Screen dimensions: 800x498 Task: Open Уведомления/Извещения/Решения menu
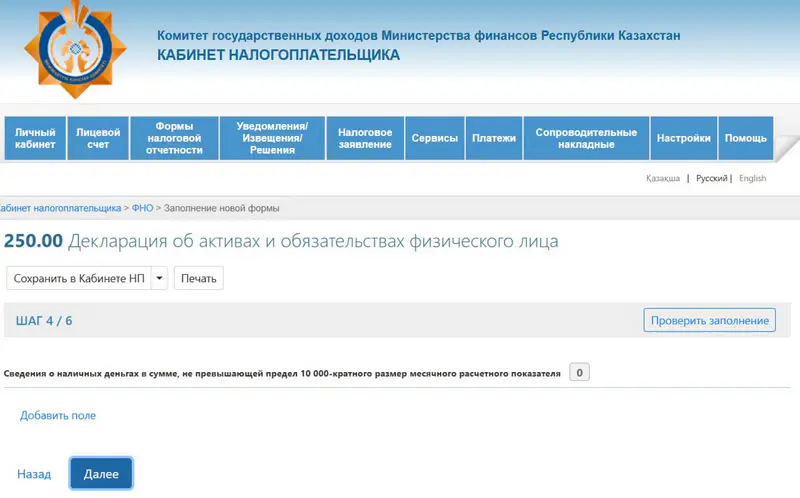click(x=272, y=139)
